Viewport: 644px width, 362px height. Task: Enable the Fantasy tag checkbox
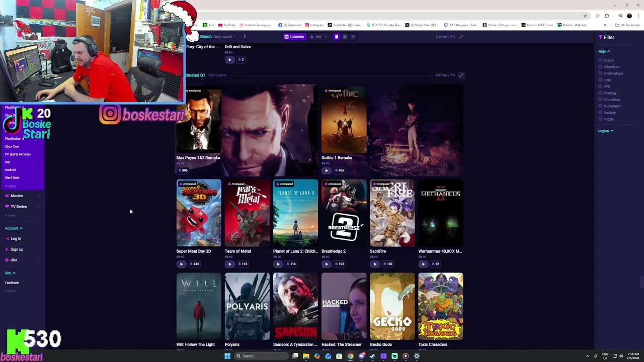tap(600, 113)
